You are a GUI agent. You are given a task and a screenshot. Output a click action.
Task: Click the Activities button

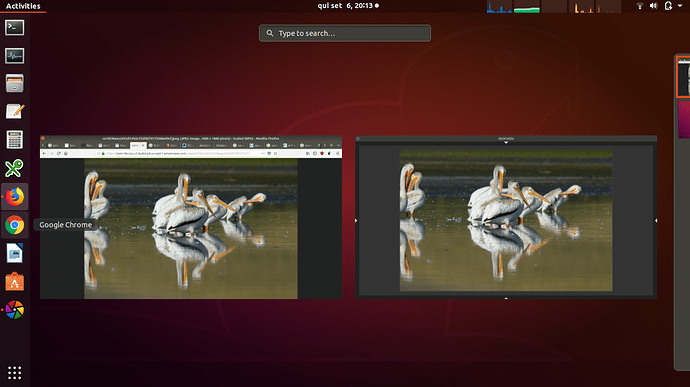tap(23, 6)
